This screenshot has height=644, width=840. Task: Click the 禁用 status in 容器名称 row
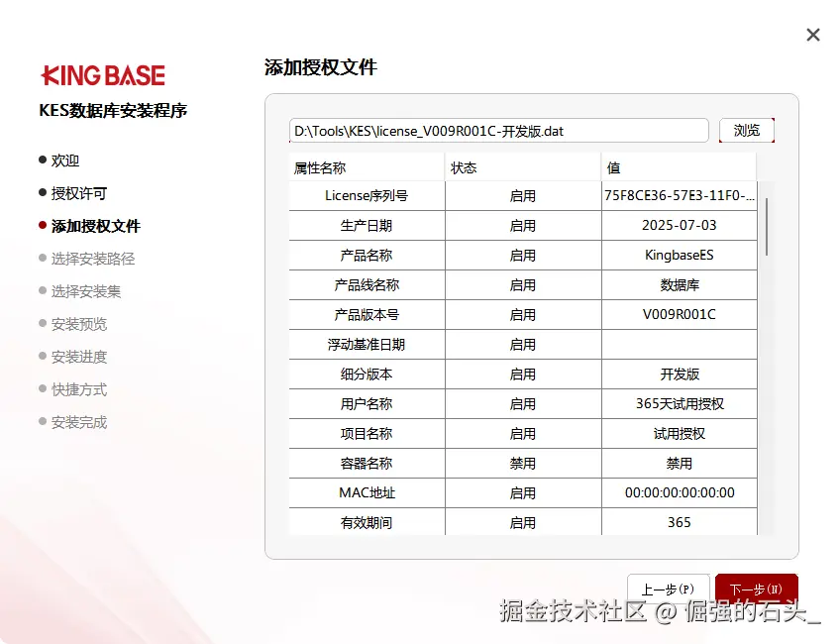click(523, 463)
